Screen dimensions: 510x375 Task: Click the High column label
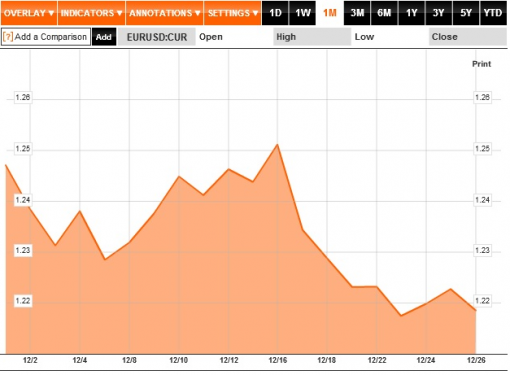pyautogui.click(x=286, y=37)
